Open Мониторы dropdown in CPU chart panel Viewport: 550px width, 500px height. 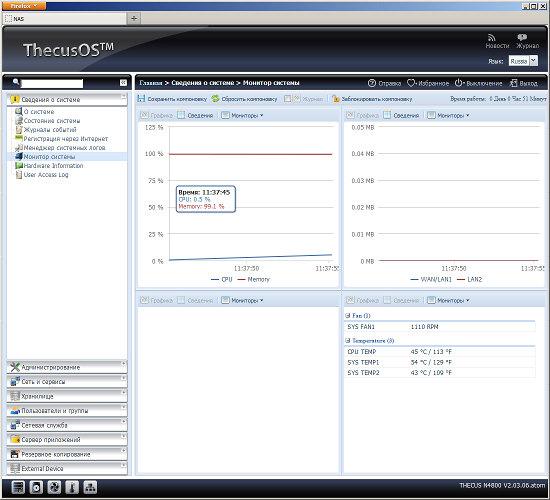[x=242, y=115]
